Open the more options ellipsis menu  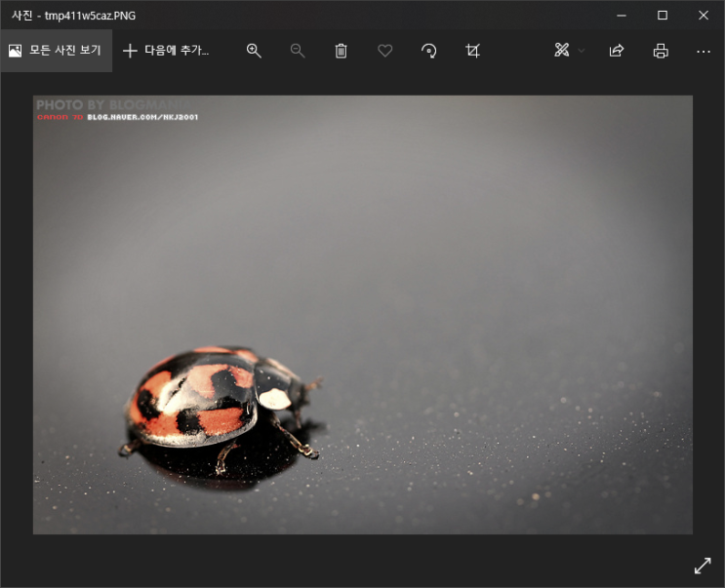tap(704, 52)
